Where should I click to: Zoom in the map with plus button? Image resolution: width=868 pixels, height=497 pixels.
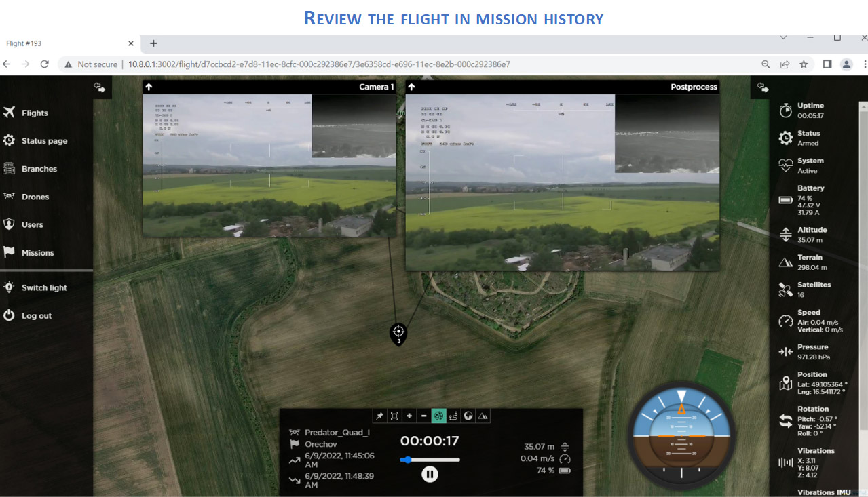(409, 416)
